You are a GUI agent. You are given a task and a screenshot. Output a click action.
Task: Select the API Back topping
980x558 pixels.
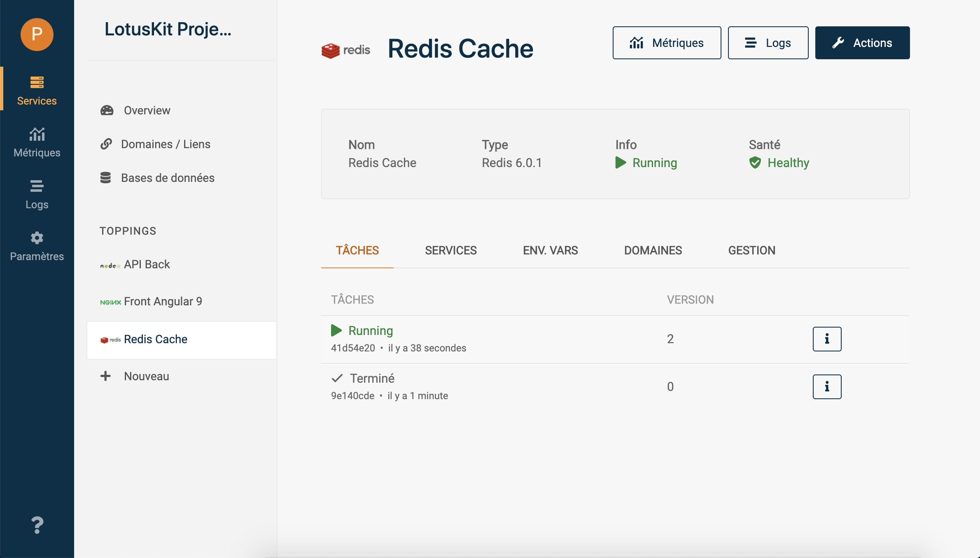147,264
